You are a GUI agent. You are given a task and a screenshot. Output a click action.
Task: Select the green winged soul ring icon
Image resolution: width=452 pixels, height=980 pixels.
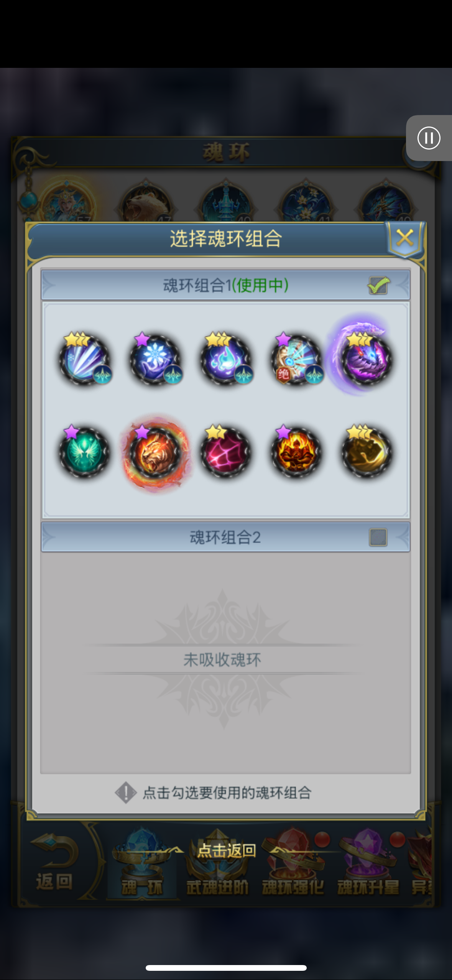tap(84, 452)
